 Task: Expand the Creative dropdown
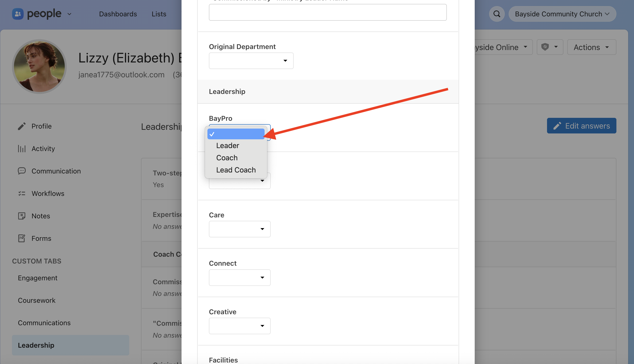tap(239, 326)
